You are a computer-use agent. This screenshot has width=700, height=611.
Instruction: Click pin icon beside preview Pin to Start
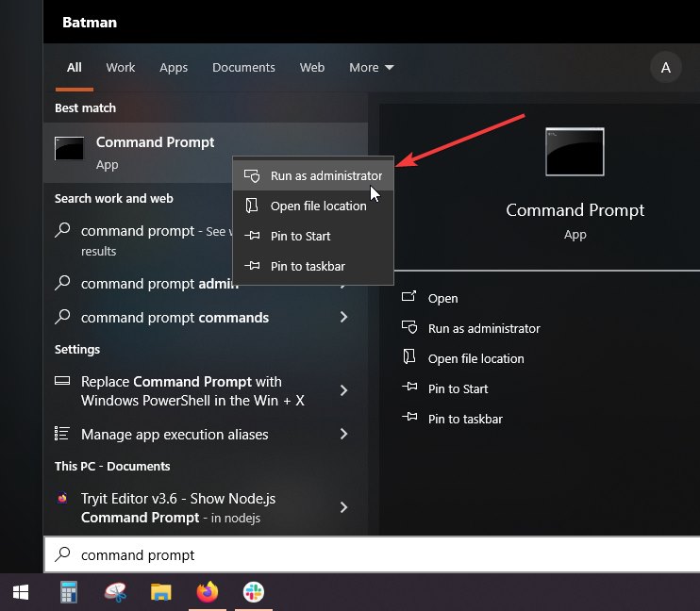tap(409, 387)
